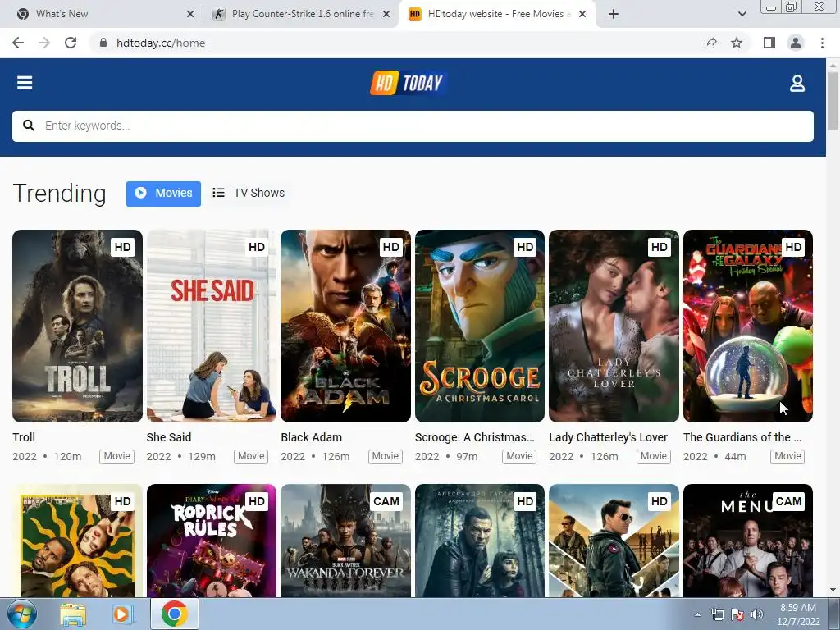Open the Scrooge A Christmas Carol poster
This screenshot has width=840, height=630.
(480, 326)
